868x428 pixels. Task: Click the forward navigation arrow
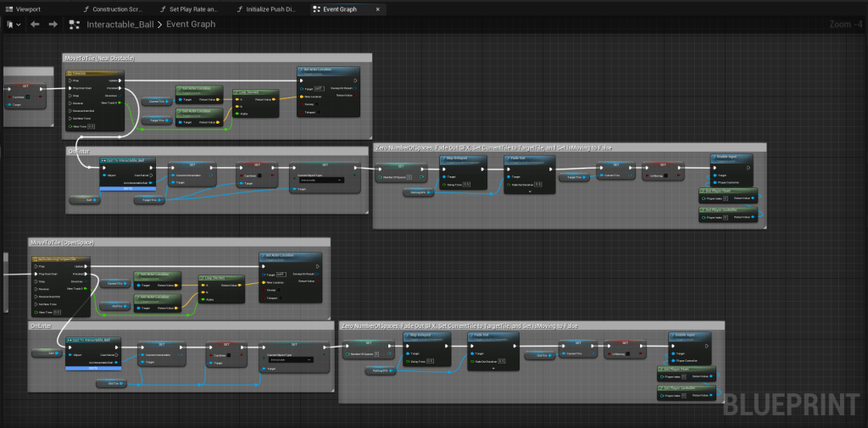53,25
